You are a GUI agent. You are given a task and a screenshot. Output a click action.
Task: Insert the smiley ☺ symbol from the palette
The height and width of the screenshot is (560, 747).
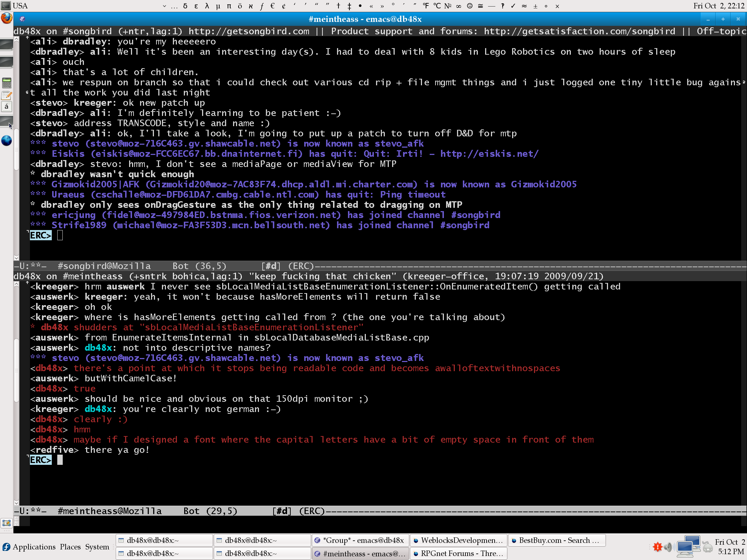pyautogui.click(x=470, y=6)
